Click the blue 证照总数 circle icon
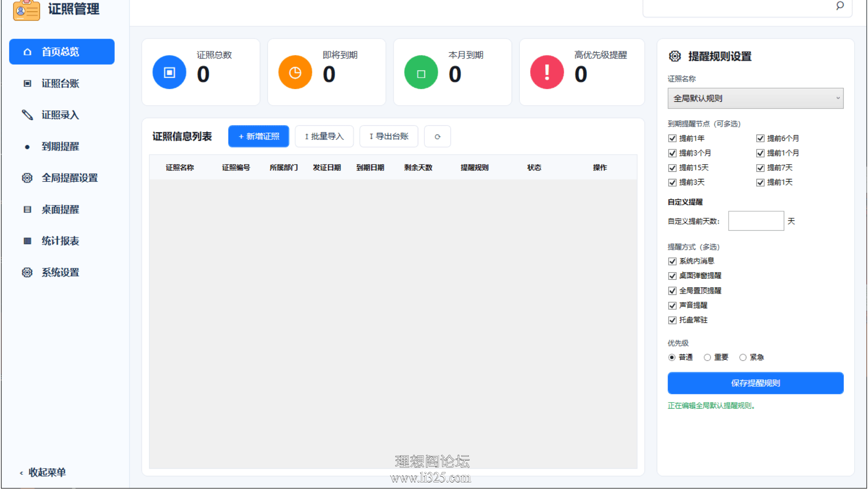868x491 pixels. 169,72
